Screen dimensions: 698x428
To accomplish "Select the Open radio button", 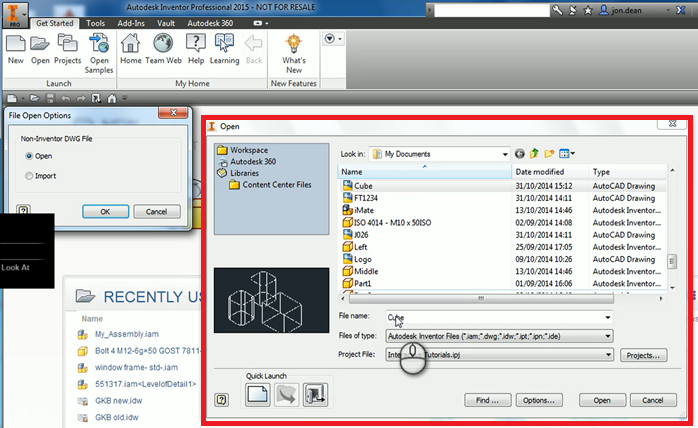I will [x=29, y=156].
